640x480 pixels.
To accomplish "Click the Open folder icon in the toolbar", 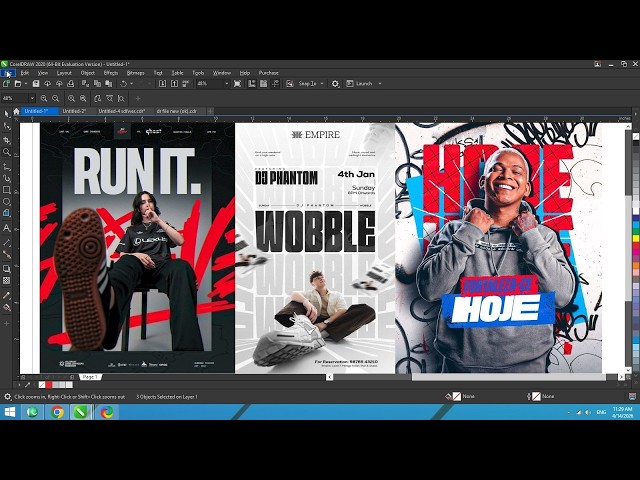I will [x=18, y=84].
